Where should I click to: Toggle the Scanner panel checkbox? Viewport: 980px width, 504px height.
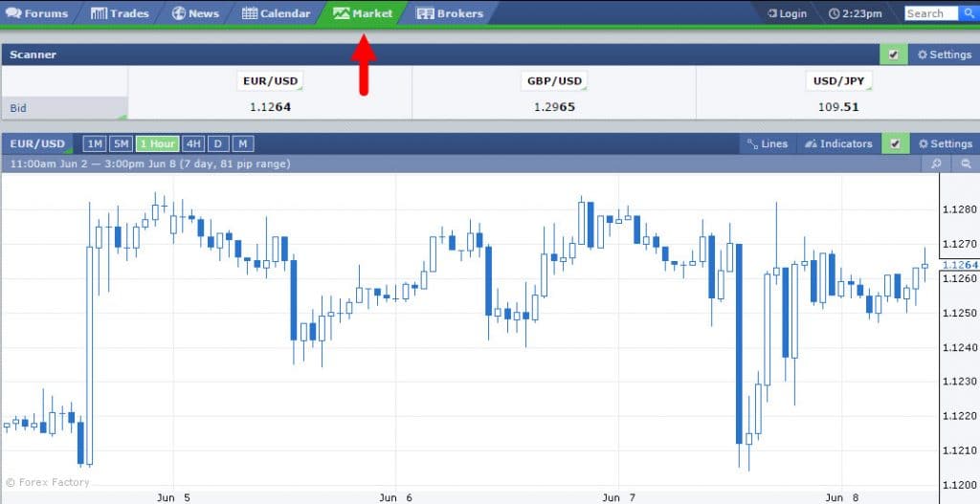[x=893, y=55]
